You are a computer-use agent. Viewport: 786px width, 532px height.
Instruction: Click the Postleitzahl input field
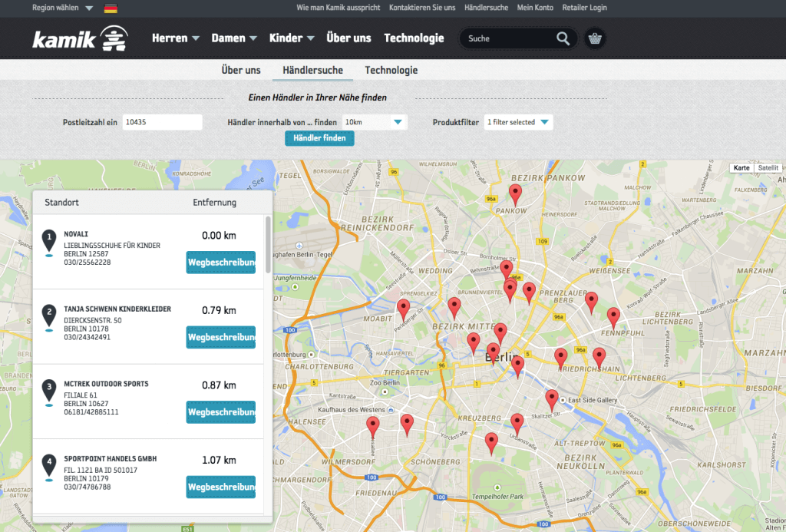(x=163, y=122)
